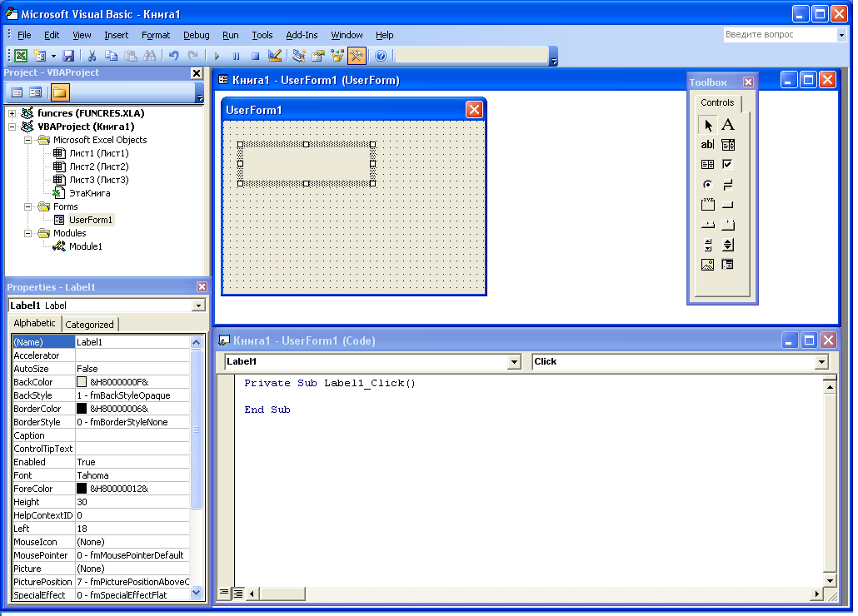Switch to Full Module View in code window
858x616 pixels.
click(238, 593)
